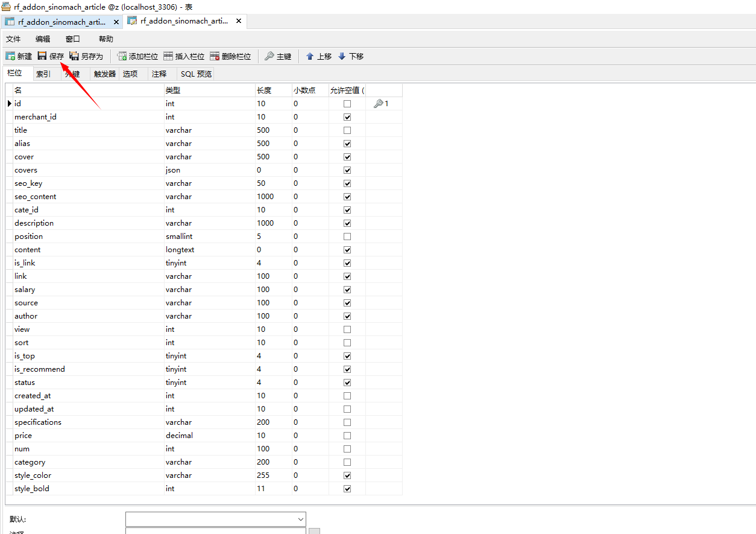Image resolution: width=756 pixels, height=534 pixels.
Task: Click the 添加栏位 (Add Field) icon
Action: (122, 56)
